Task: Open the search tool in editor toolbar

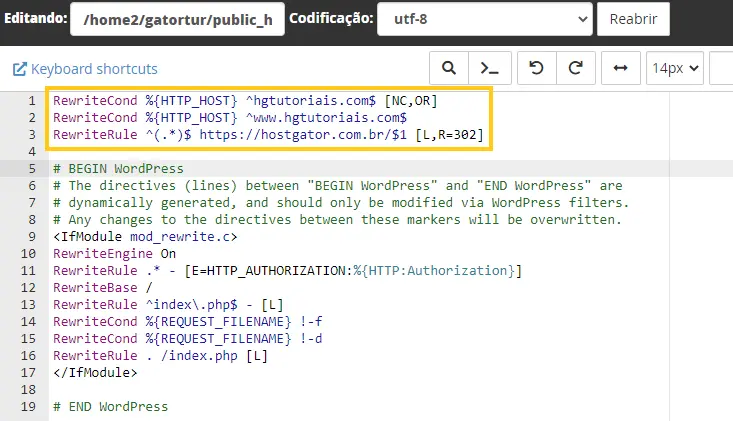Action: pos(449,68)
